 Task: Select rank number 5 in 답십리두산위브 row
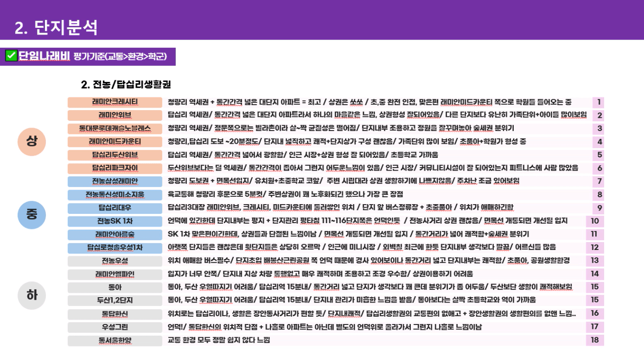point(599,155)
